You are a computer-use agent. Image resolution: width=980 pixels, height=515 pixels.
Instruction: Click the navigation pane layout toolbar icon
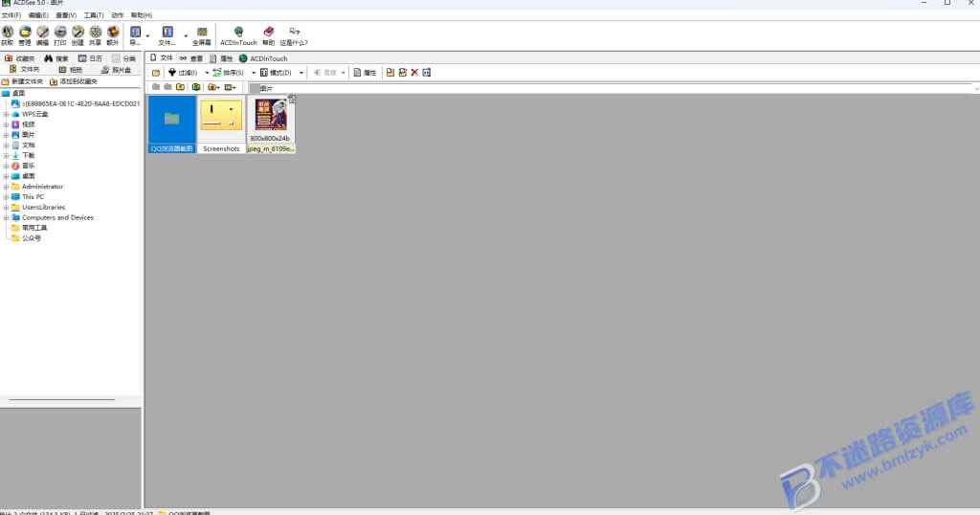pyautogui.click(x=135, y=35)
